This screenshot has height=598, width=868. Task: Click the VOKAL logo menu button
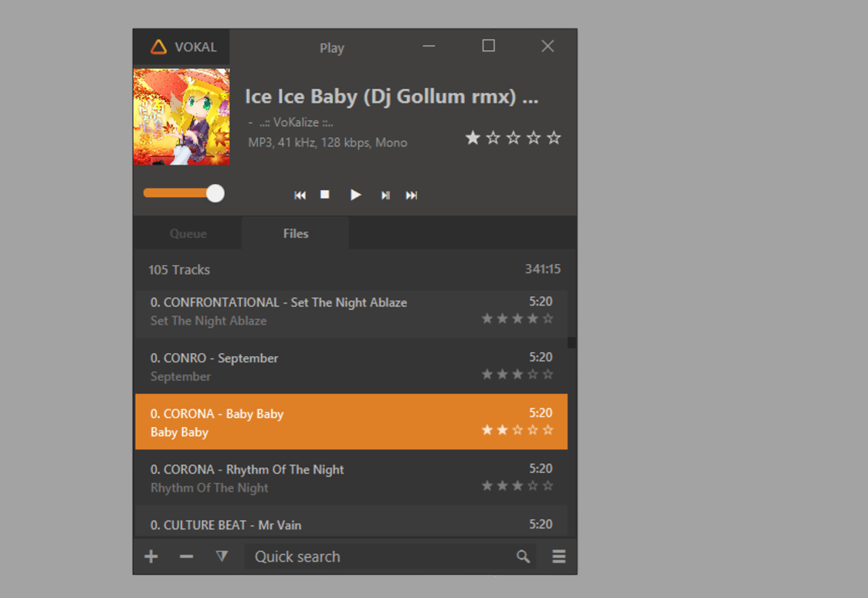[182, 47]
